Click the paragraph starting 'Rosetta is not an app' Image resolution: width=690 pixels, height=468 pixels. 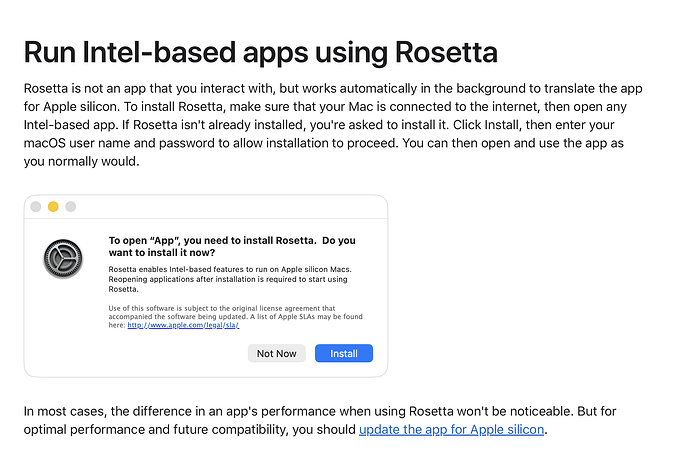click(x=333, y=125)
